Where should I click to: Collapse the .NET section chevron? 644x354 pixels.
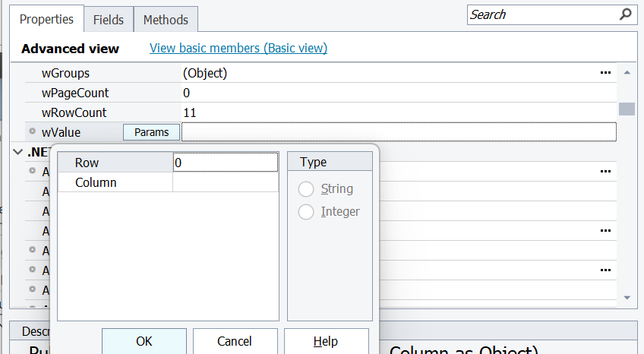pos(17,153)
